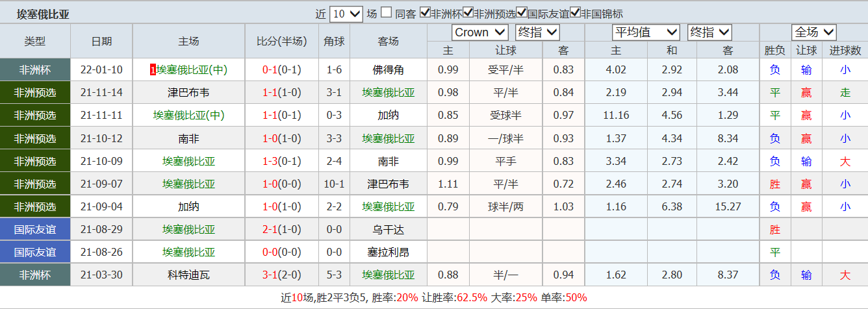The height and width of the screenshot is (309, 868).
Task: Click the red card marker beside 埃塞俄比亚(中)
Action: (153, 69)
